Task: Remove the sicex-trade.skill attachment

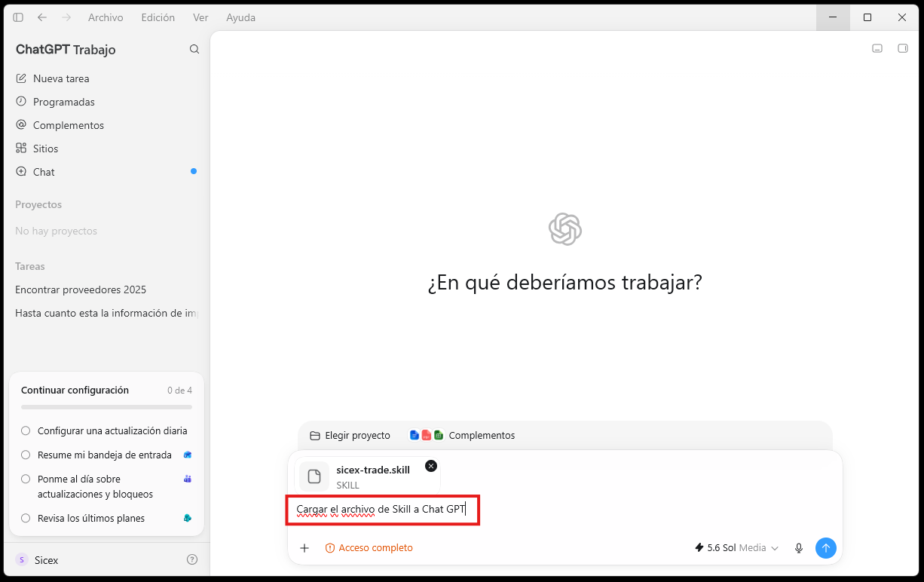Action: (431, 466)
